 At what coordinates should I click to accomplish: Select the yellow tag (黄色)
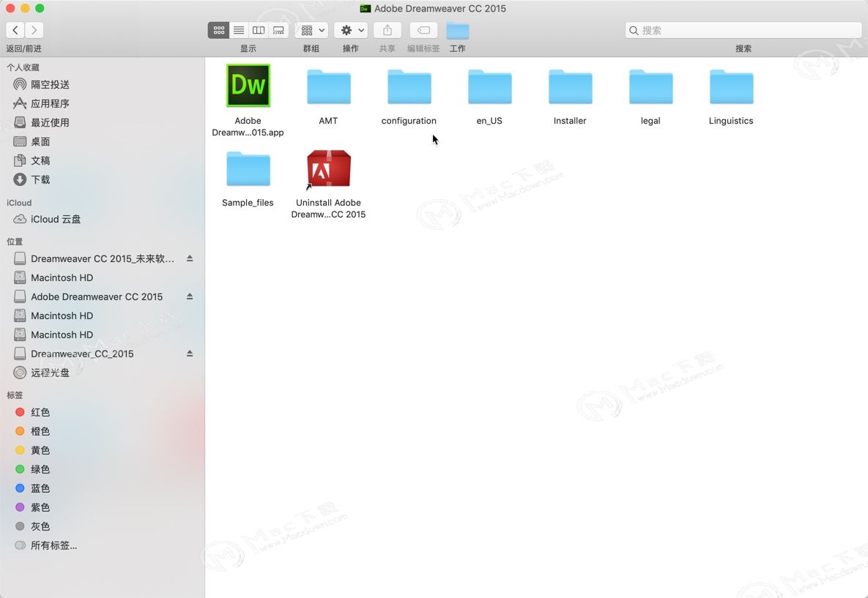click(32, 450)
